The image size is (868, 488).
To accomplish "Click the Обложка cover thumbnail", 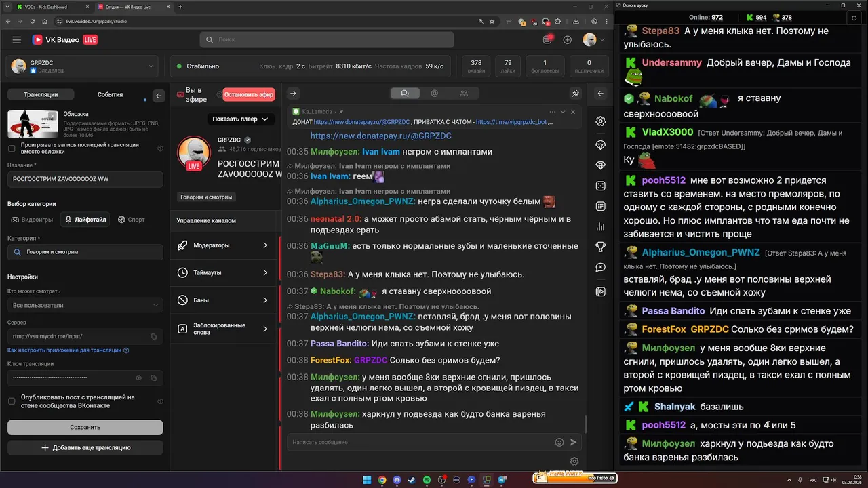I will click(x=33, y=124).
